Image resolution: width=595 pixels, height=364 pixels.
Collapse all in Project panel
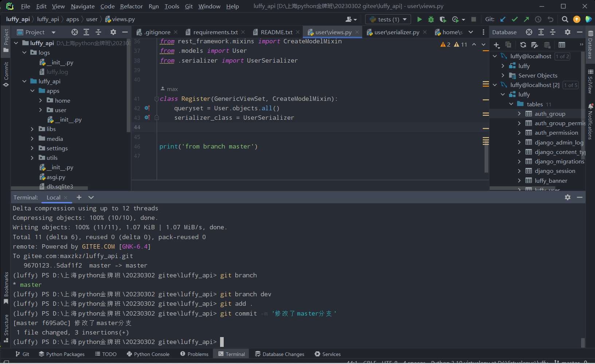click(98, 32)
